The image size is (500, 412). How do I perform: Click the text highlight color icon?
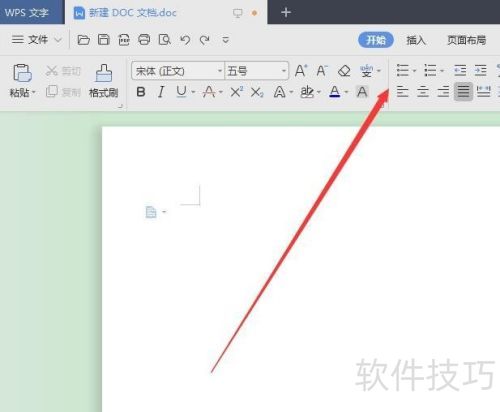click(307, 92)
